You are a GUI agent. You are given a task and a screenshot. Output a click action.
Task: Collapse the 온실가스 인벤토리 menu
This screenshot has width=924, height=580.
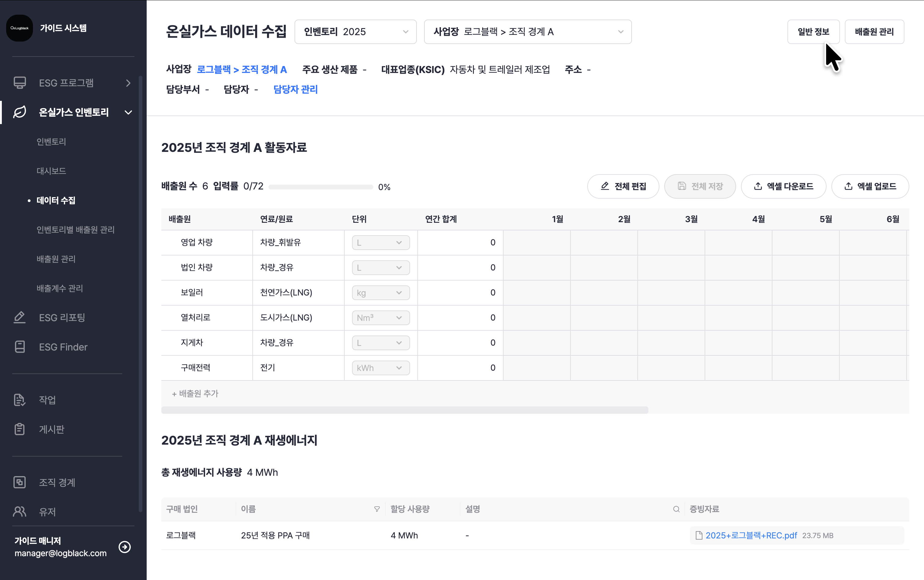tap(128, 112)
